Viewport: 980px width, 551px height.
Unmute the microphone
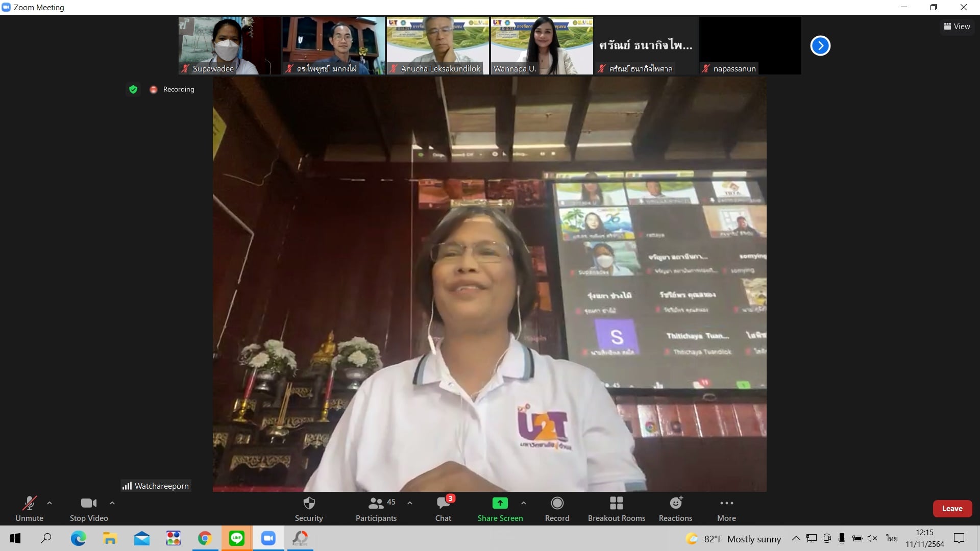pyautogui.click(x=30, y=509)
